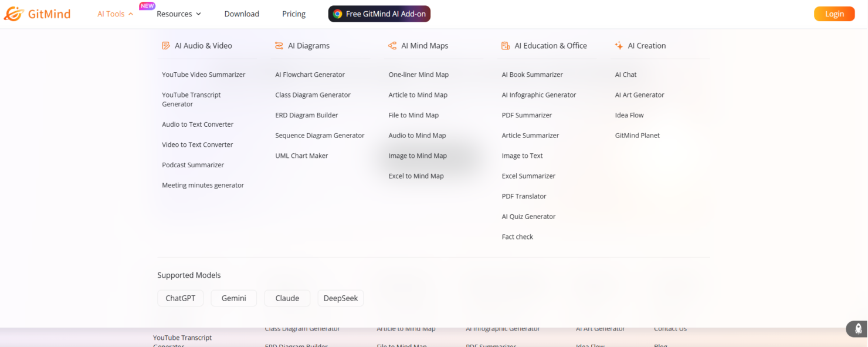Select Audio to Text Converter
The width and height of the screenshot is (868, 347).
tap(198, 124)
